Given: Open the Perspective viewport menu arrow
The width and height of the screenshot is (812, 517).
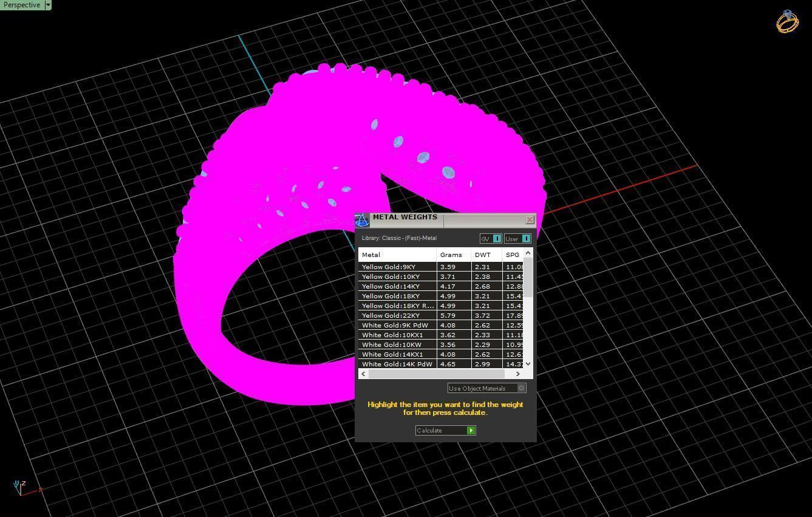Looking at the screenshot, I should (48, 5).
